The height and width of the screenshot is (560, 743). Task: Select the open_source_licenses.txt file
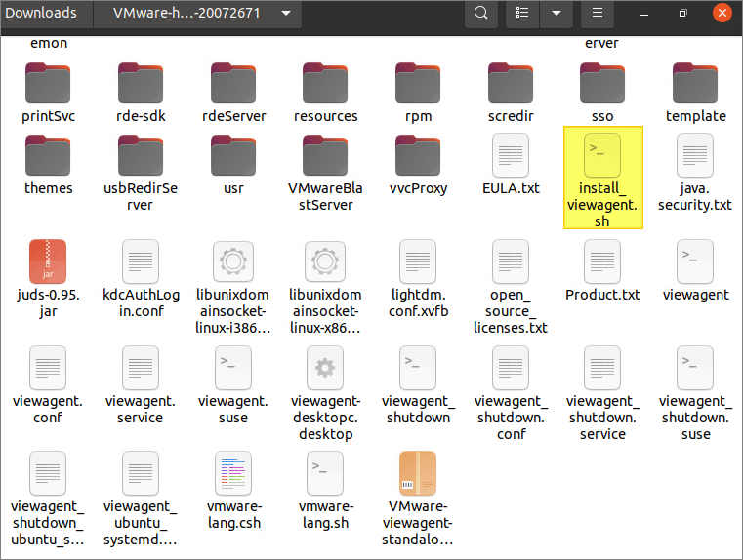(x=511, y=261)
